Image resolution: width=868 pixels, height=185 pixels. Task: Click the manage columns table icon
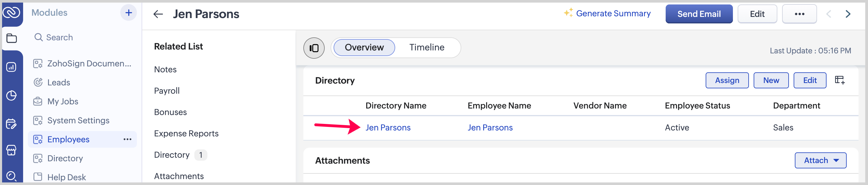(839, 80)
